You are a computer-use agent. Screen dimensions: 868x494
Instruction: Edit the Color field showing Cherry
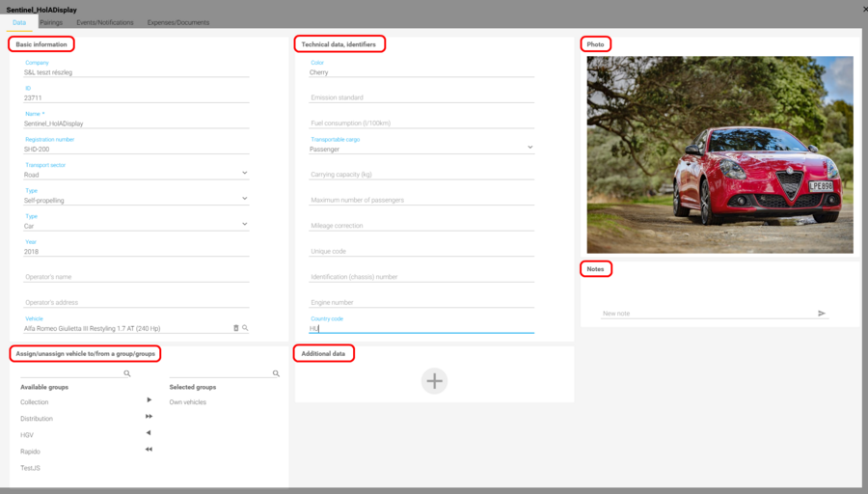pyautogui.click(x=421, y=72)
